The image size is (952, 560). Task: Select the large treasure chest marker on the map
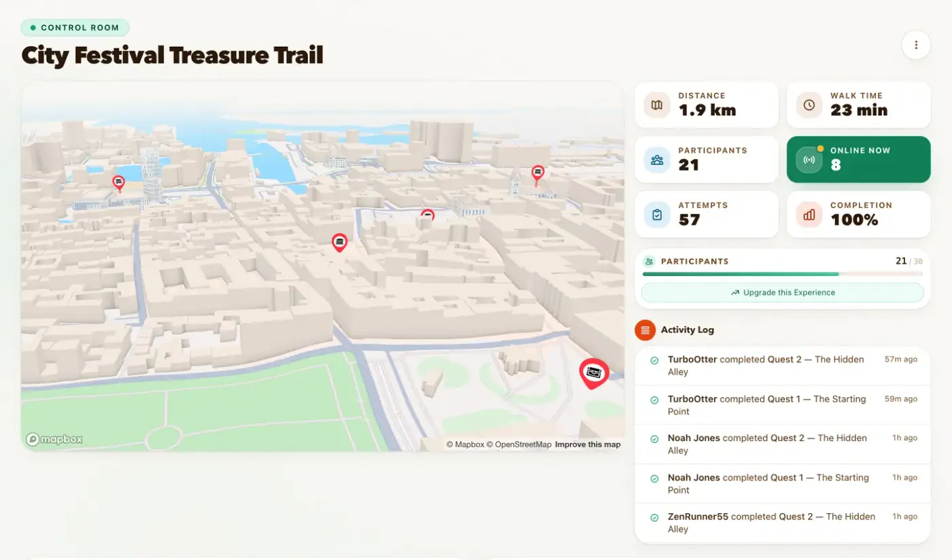coord(594,373)
